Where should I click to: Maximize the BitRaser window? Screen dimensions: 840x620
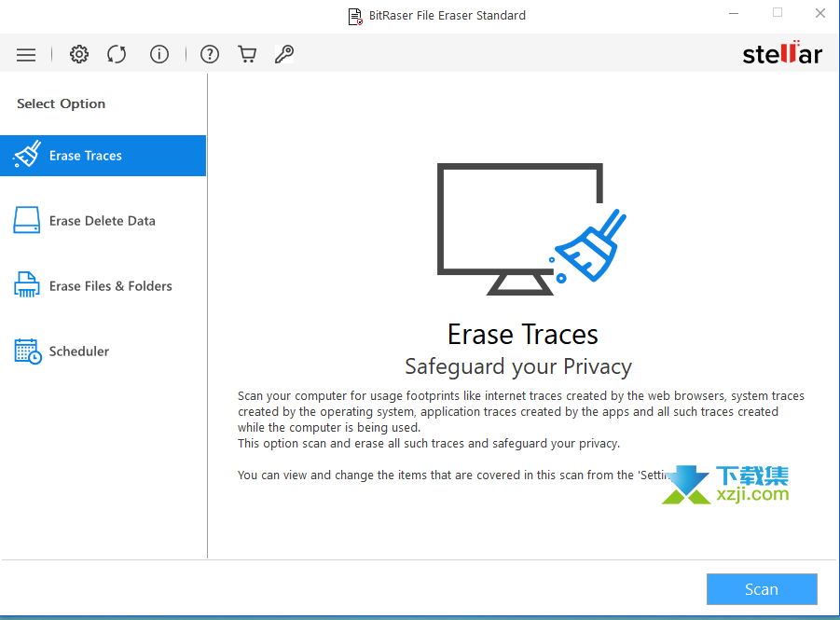[778, 12]
